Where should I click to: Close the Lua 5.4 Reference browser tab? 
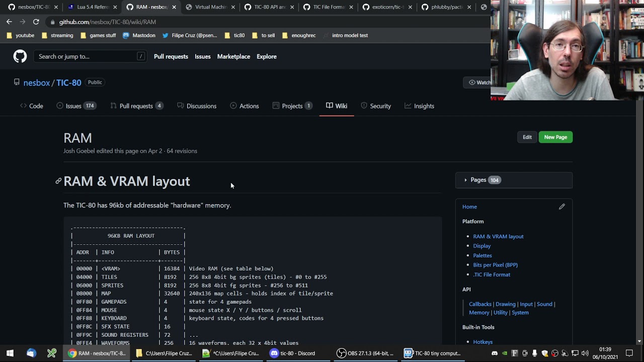tap(115, 7)
